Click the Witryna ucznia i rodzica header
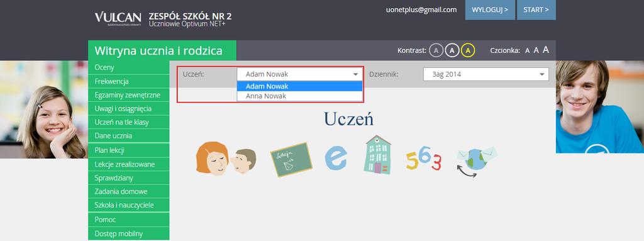644x241 pixels. click(162, 50)
